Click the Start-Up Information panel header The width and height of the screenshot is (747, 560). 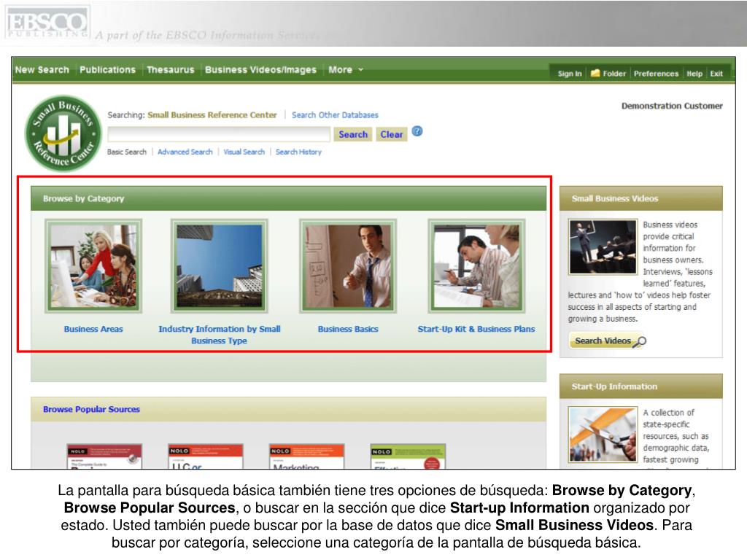pyautogui.click(x=640, y=386)
